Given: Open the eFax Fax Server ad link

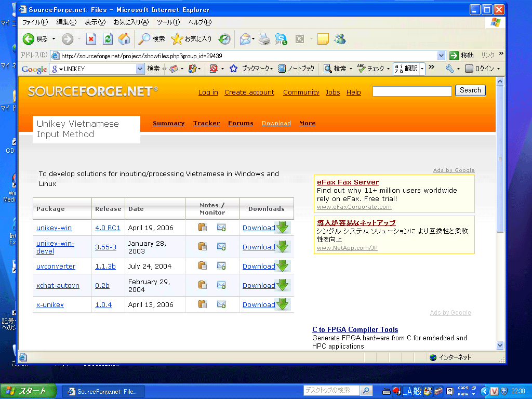Looking at the screenshot, I should click(x=348, y=182).
